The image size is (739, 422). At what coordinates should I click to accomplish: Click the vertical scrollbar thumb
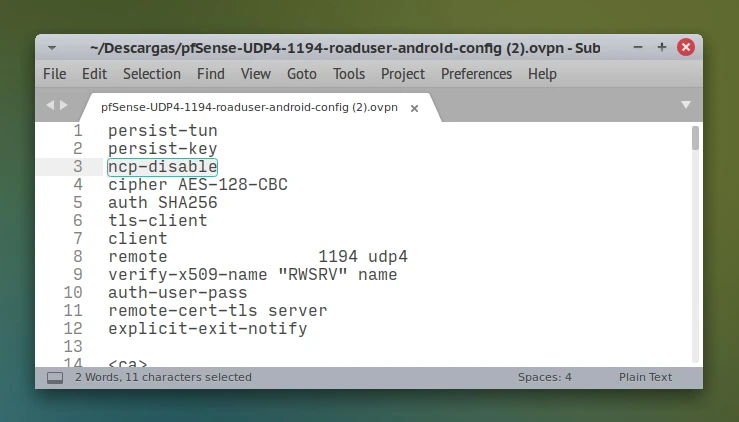(695, 137)
